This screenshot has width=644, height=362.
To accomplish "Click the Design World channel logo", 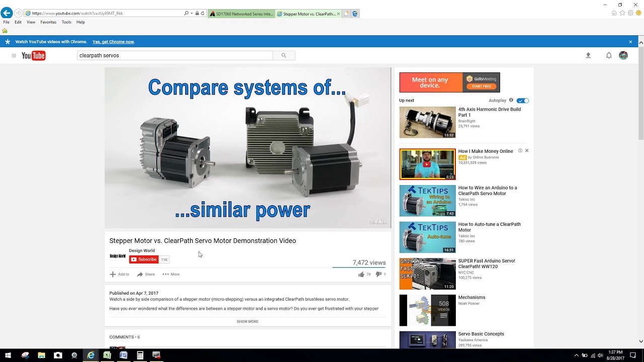I will [118, 256].
